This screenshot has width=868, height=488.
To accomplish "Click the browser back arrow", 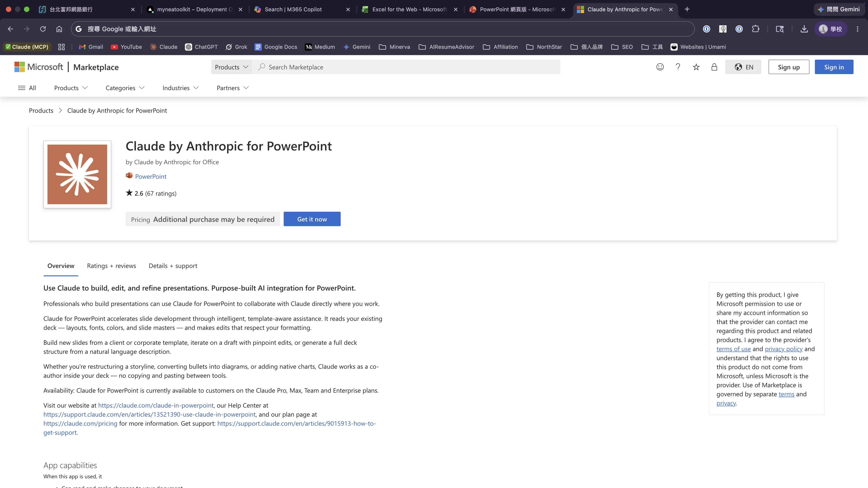I will pos(10,29).
